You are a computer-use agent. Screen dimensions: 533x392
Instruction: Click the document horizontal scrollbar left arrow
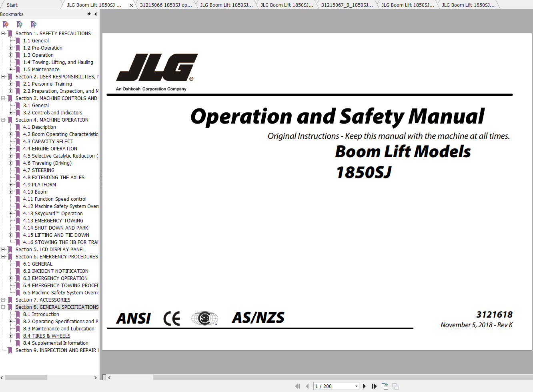[109, 378]
